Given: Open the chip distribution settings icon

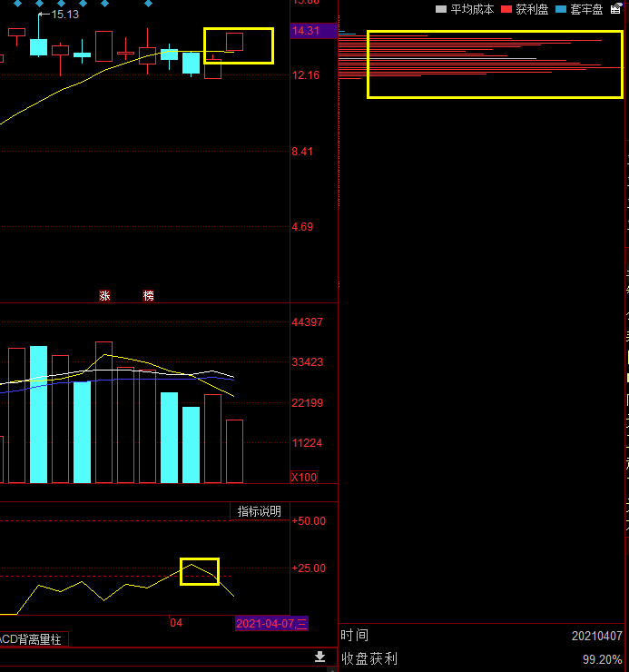Looking at the screenshot, I should click(x=616, y=8).
